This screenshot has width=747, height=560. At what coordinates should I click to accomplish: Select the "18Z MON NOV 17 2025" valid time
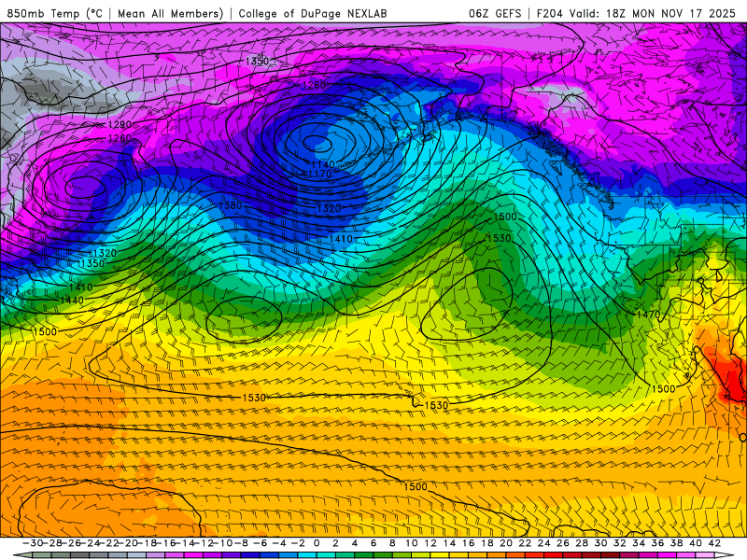(670, 13)
